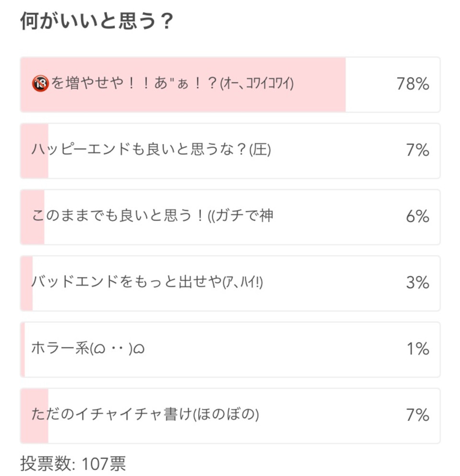This screenshot has width=460, height=476.
Task: Click the poll title "何がいいと思う？"
Action: coord(96,22)
